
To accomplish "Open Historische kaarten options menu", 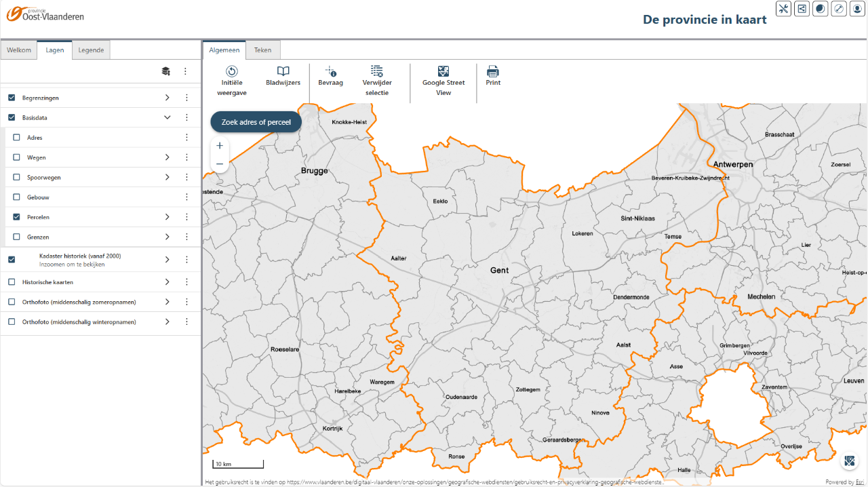I will click(x=186, y=282).
